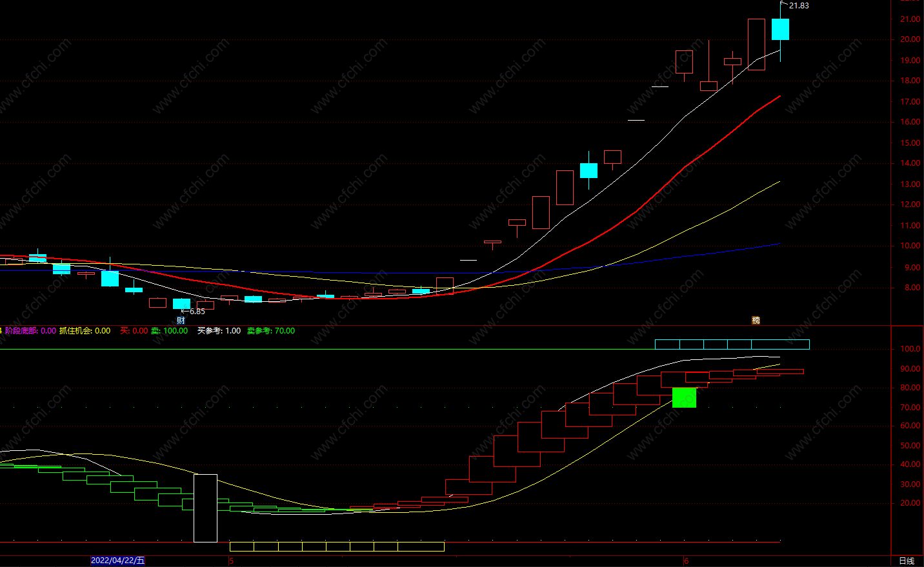Click the solid green signal block in indicator pane
Image resolution: width=924 pixels, height=567 pixels.
click(685, 397)
